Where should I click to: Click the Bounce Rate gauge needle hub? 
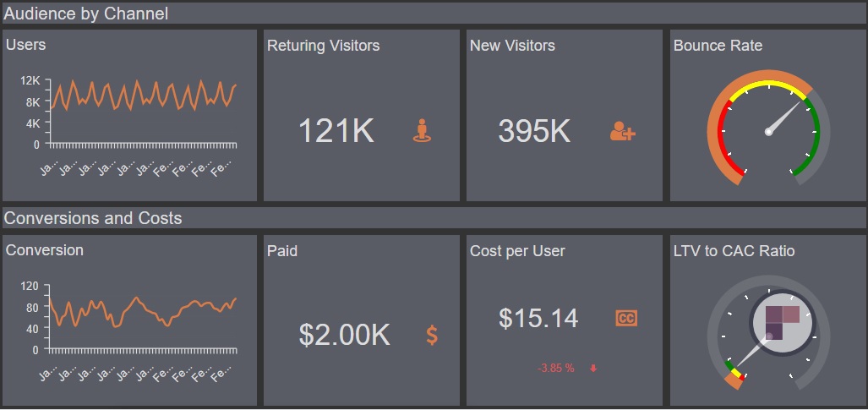(x=769, y=131)
